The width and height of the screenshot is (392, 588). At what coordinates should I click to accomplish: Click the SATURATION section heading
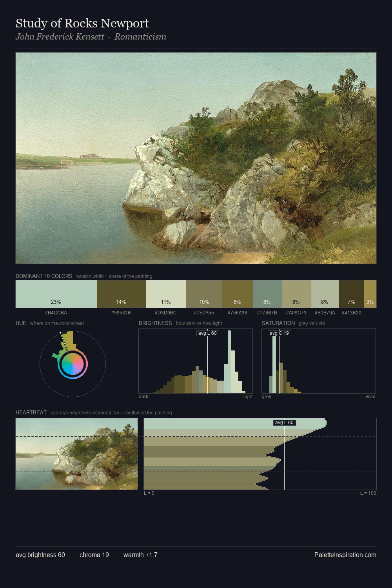tap(278, 323)
